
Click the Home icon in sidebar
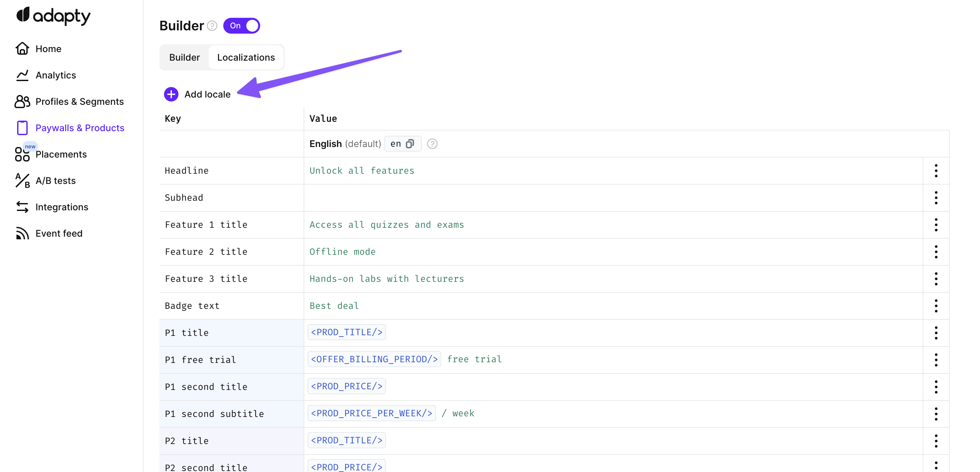pyautogui.click(x=22, y=49)
